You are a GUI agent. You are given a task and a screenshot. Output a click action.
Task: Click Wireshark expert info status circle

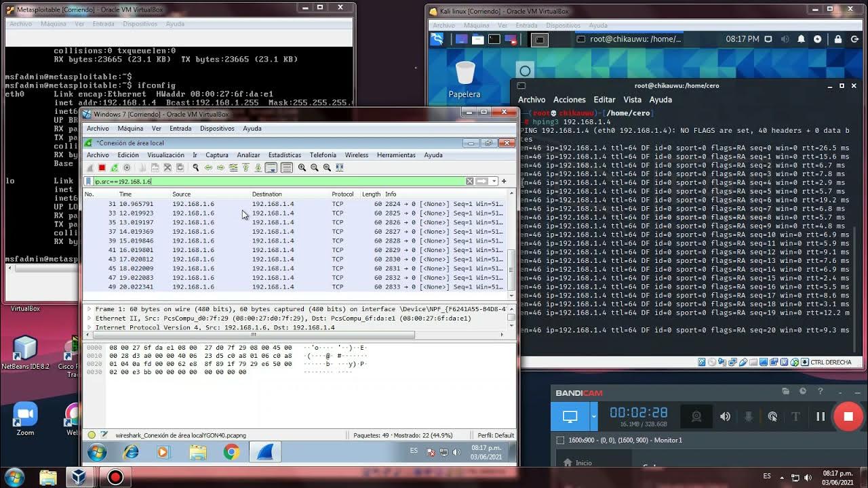tap(92, 435)
